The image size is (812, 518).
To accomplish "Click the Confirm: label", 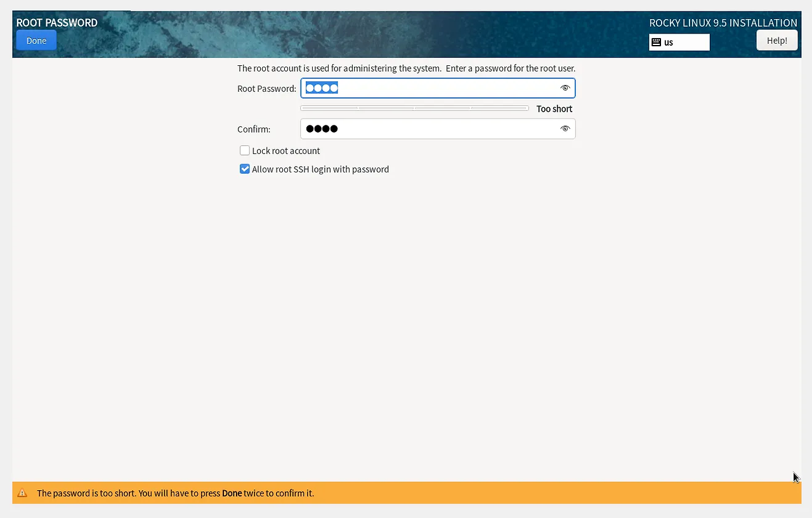I will coord(254,129).
